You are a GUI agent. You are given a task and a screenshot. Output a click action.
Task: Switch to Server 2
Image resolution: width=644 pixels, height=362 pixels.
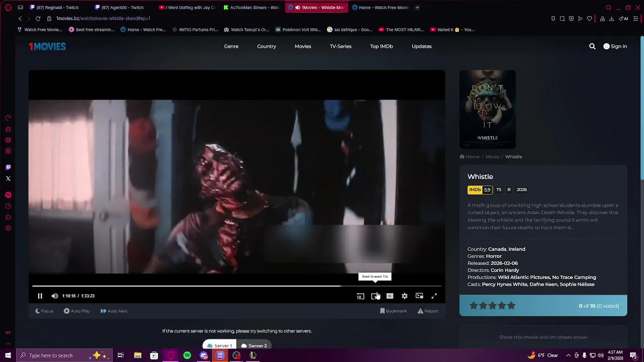coord(254,345)
